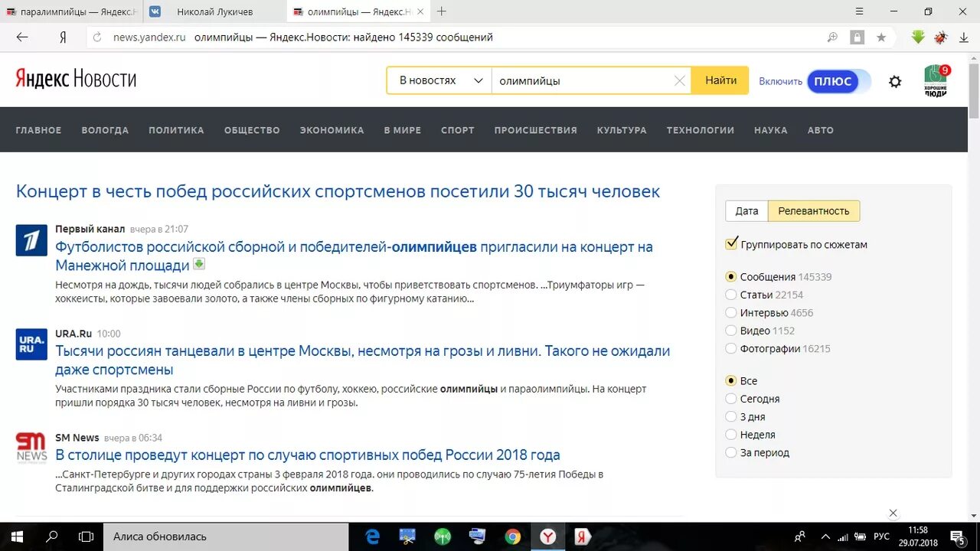Click the page zoom magnifier in the address bar

tap(832, 37)
